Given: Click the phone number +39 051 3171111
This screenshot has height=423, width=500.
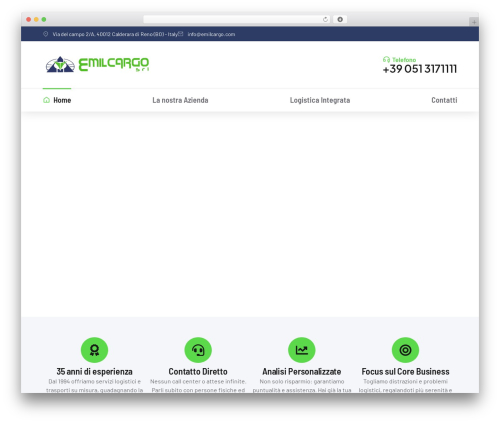Looking at the screenshot, I should pyautogui.click(x=420, y=69).
